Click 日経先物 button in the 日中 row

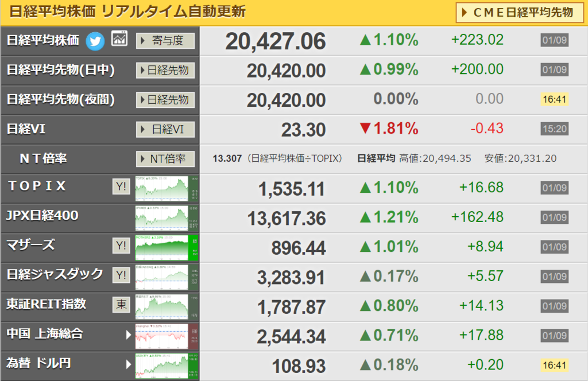(x=165, y=70)
